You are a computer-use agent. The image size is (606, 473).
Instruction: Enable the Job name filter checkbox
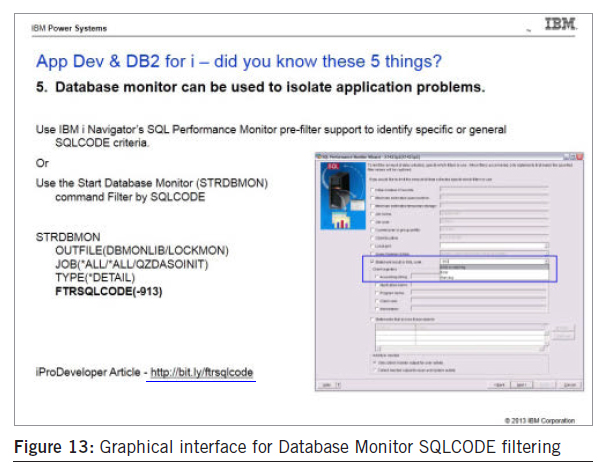click(x=373, y=214)
